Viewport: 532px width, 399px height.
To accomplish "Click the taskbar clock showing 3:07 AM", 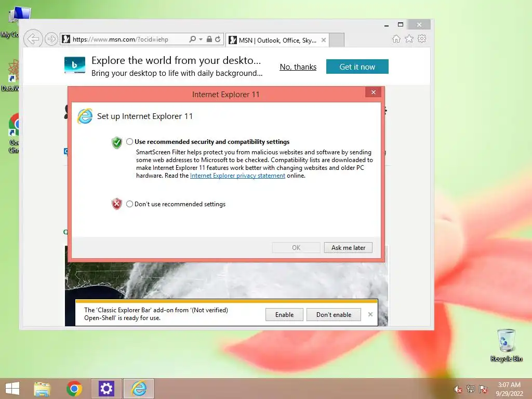I will tap(509, 389).
